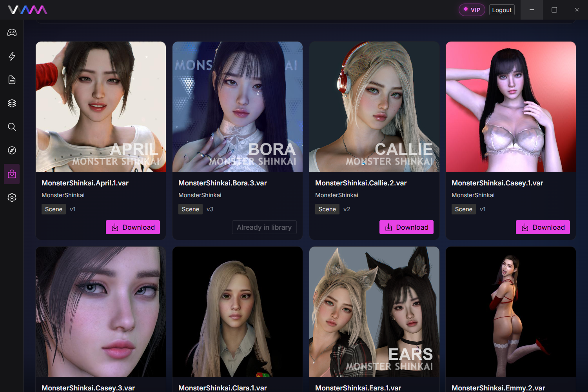Image resolution: width=588 pixels, height=392 pixels.
Task: Open the Clara preview thumbnail
Action: point(238,312)
